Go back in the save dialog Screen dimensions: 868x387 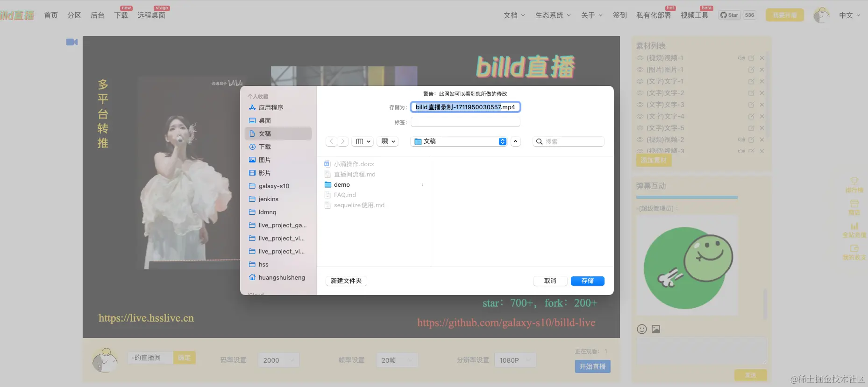click(331, 141)
